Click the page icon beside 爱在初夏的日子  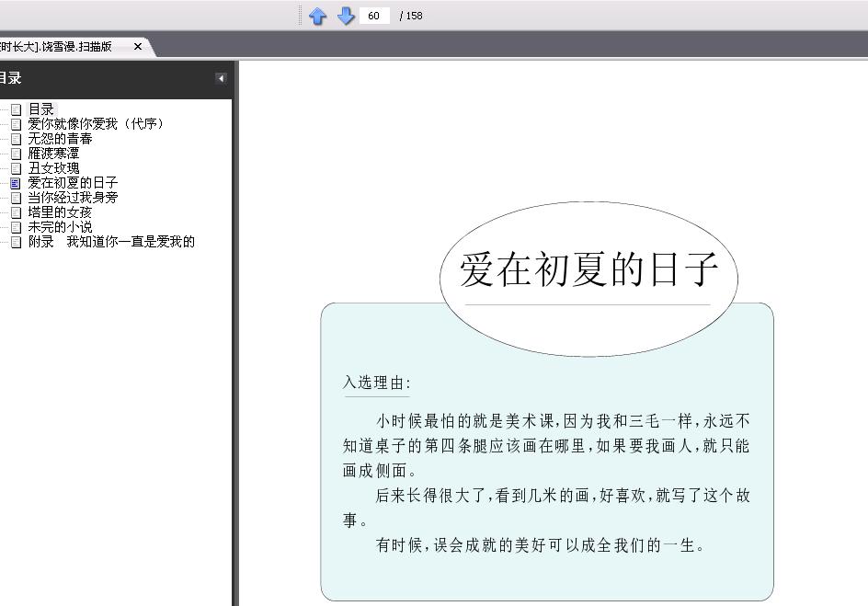pos(16,183)
